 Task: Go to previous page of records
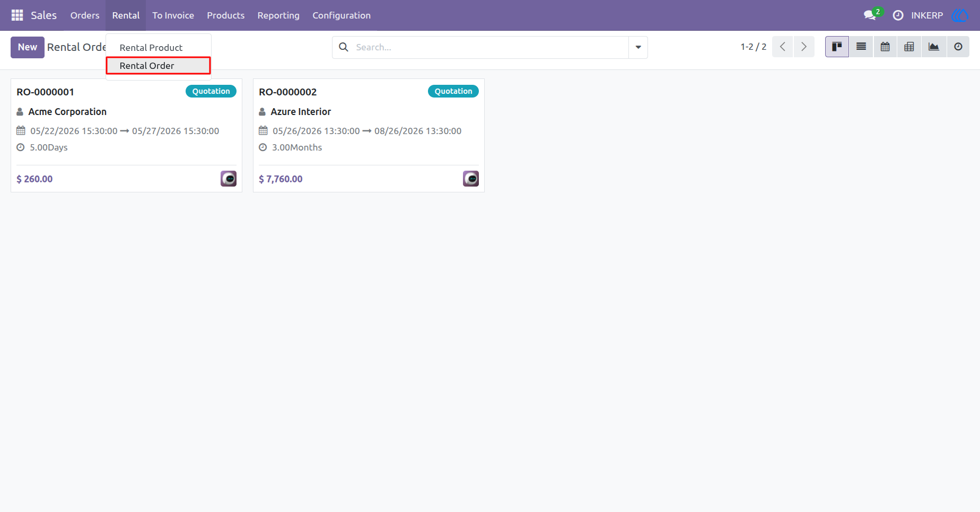(783, 47)
